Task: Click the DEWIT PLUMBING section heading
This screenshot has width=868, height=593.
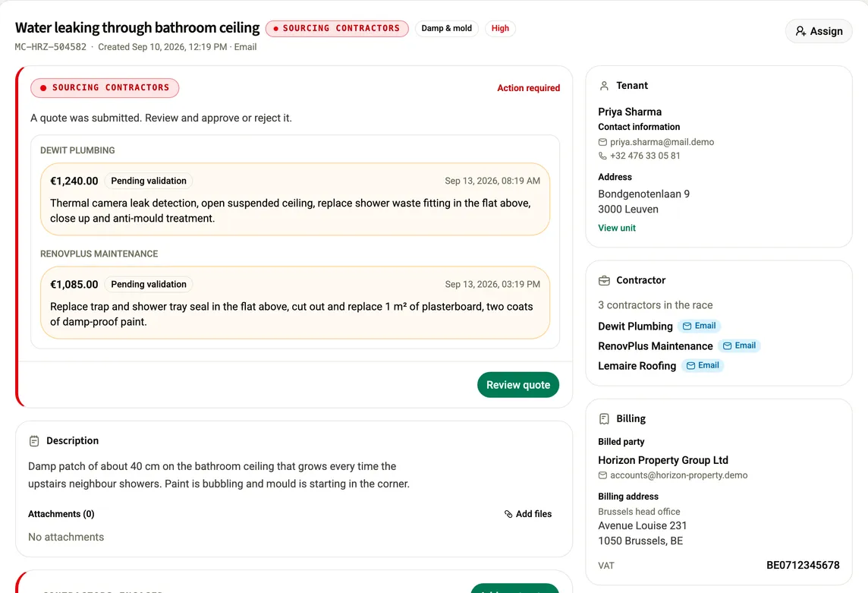Action: coord(77,150)
